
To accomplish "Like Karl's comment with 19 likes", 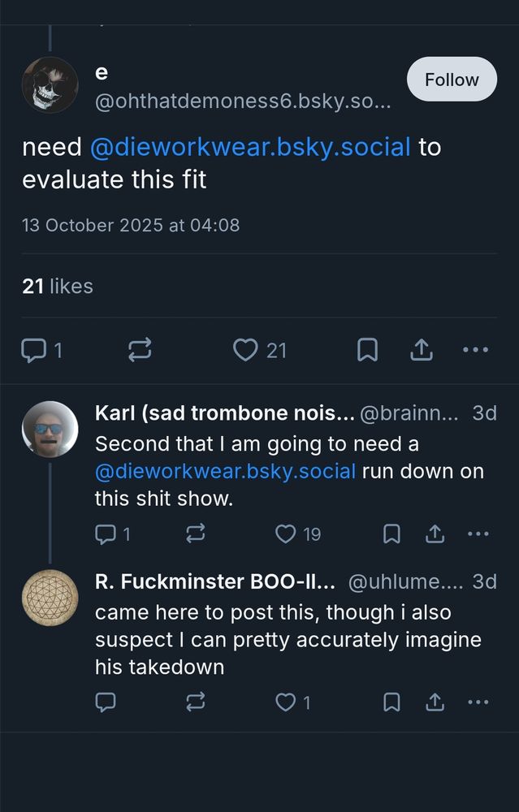I will pyautogui.click(x=286, y=533).
